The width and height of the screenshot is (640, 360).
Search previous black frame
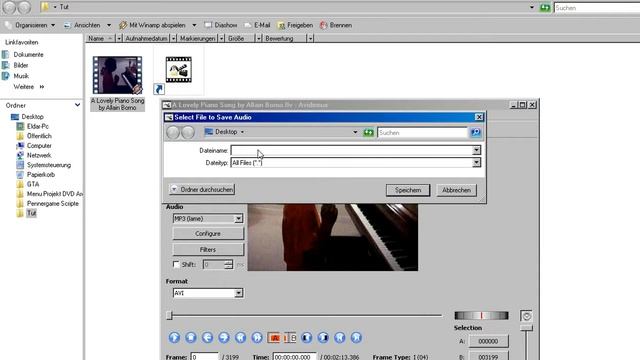(x=307, y=338)
